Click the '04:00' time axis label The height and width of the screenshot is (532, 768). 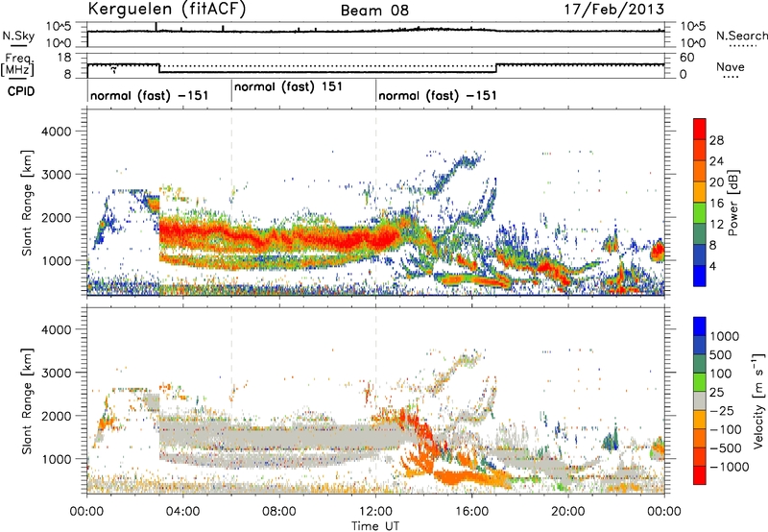[182, 512]
